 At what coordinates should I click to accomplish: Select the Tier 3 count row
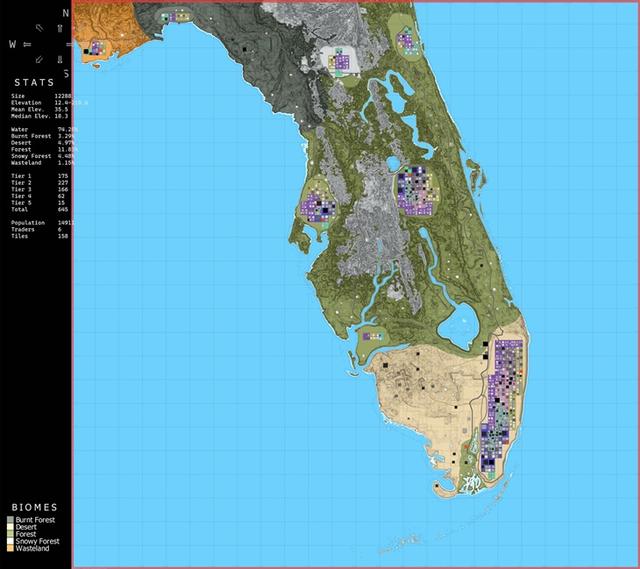coord(40,189)
